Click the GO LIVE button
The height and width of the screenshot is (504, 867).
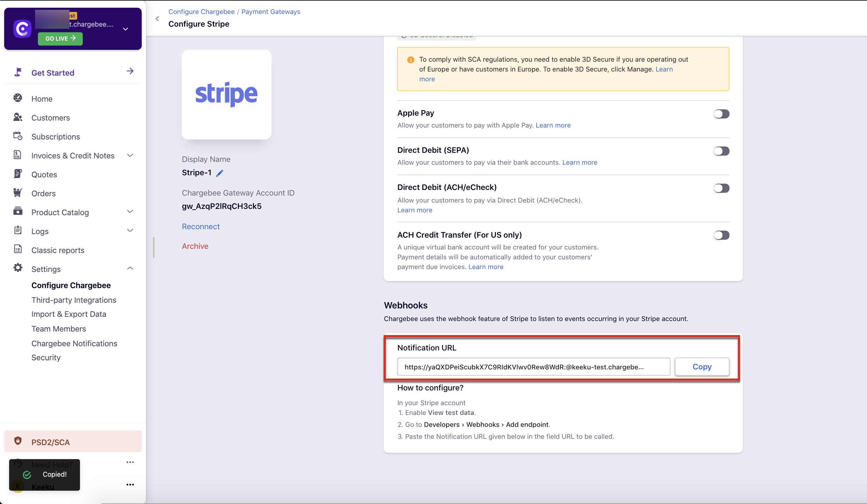tap(60, 39)
